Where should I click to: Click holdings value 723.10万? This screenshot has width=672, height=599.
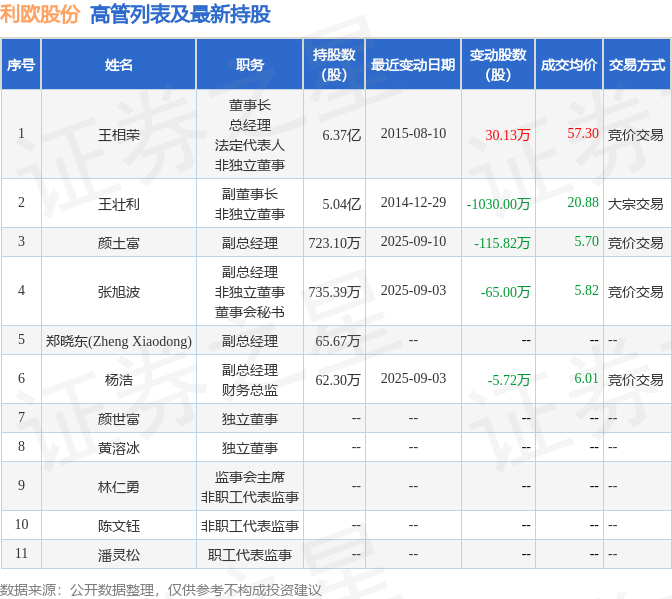(x=334, y=243)
